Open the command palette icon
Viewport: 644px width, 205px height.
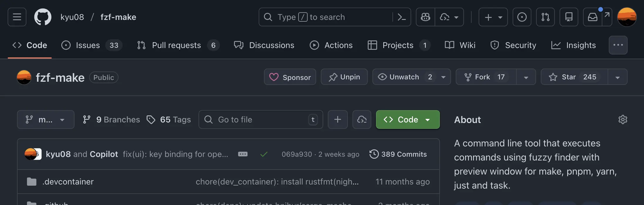click(x=401, y=17)
